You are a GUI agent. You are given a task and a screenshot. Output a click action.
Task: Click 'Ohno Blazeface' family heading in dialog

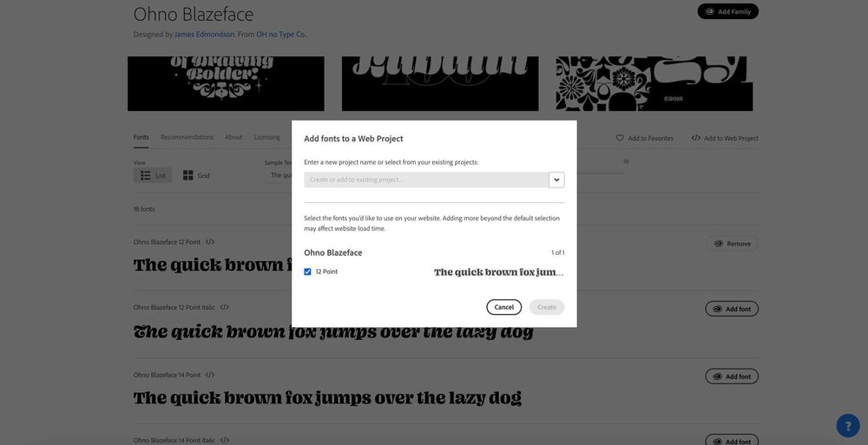click(x=332, y=252)
